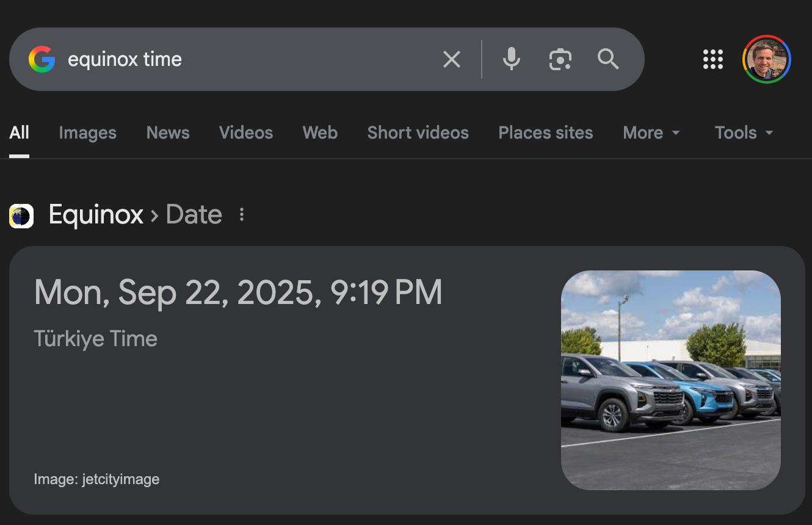Click the Google logo in search bar
This screenshot has width=812, height=525.
[x=42, y=59]
